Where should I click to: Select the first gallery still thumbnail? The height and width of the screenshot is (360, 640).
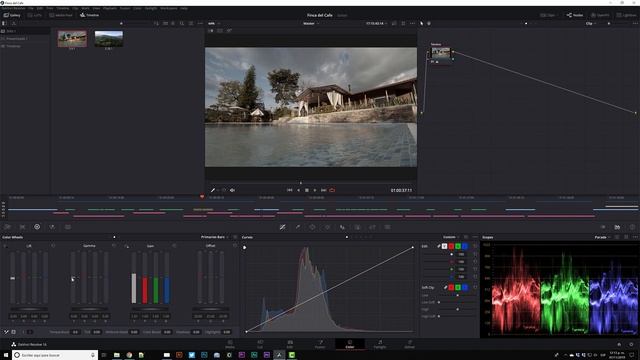tap(72, 39)
